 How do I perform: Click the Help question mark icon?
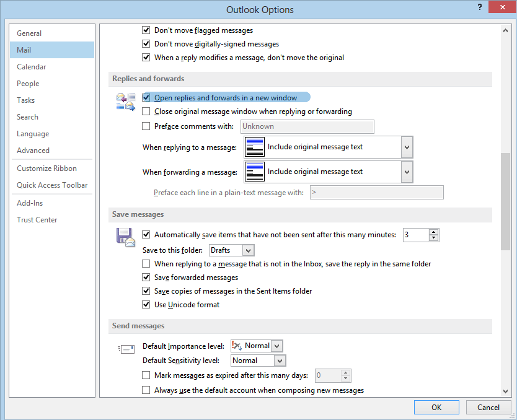pyautogui.click(x=480, y=7)
